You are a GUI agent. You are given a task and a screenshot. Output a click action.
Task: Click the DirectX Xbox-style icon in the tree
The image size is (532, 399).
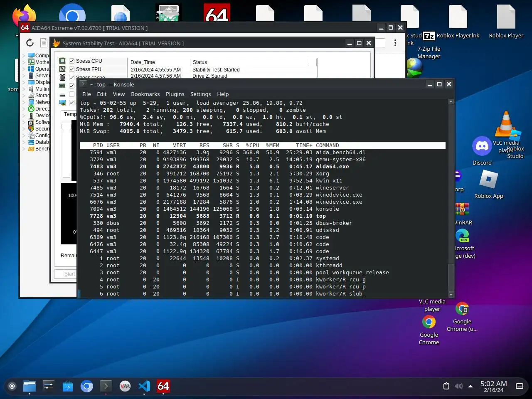31,108
